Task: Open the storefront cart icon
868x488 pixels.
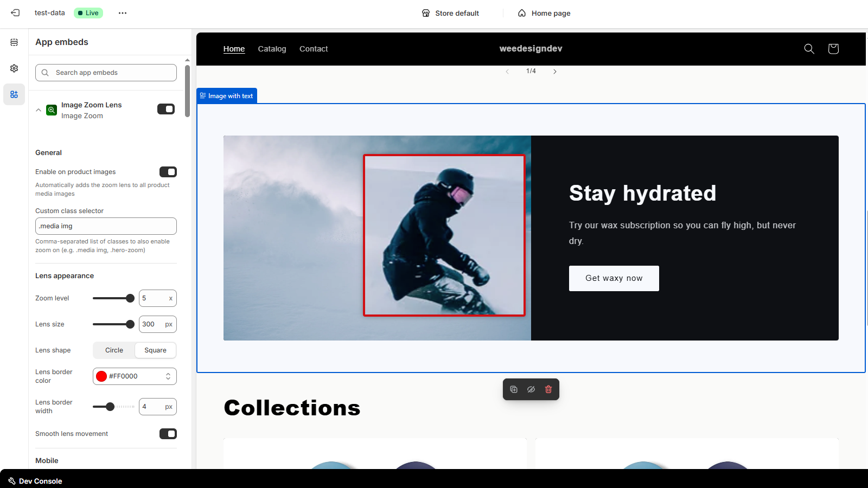Action: point(833,49)
